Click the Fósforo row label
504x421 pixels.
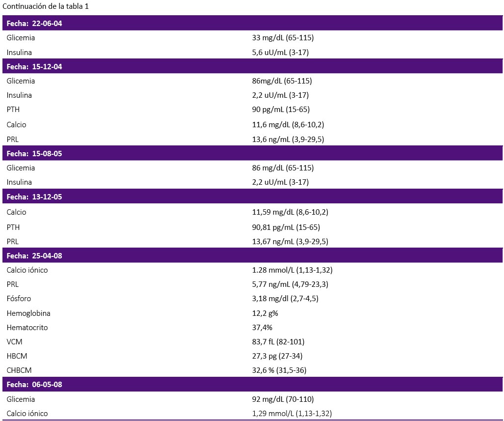click(19, 298)
